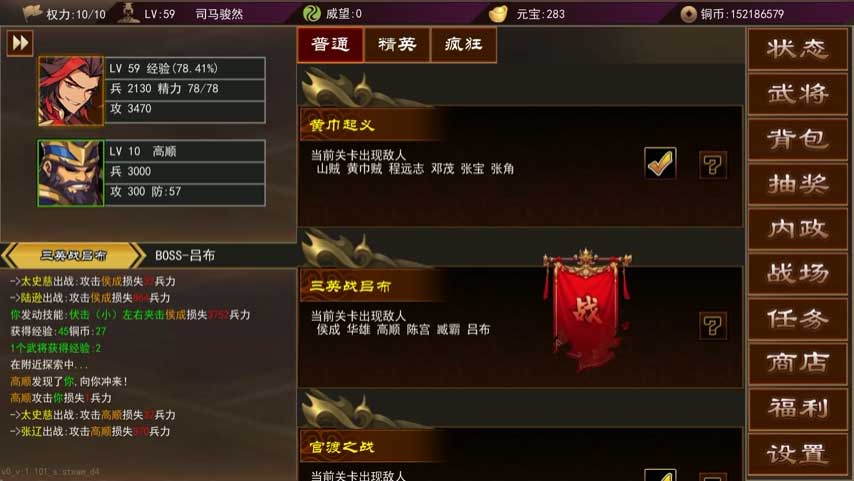The image size is (854, 481).
Task: Toggle the checkmark box for 官渡之战 stage
Action: (660, 474)
